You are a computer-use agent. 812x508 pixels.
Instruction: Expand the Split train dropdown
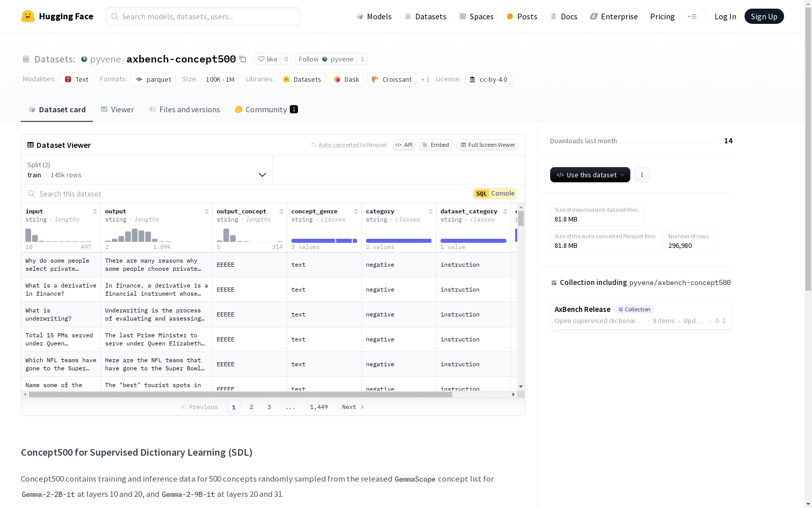pyautogui.click(x=147, y=170)
